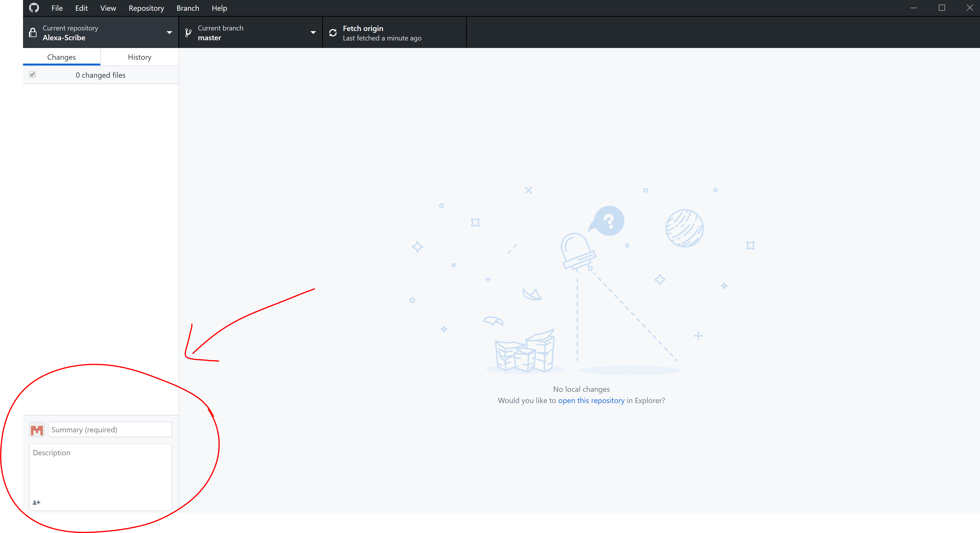This screenshot has height=533, width=980.
Task: Click the co-author add icon at bottom left
Action: pyautogui.click(x=36, y=503)
